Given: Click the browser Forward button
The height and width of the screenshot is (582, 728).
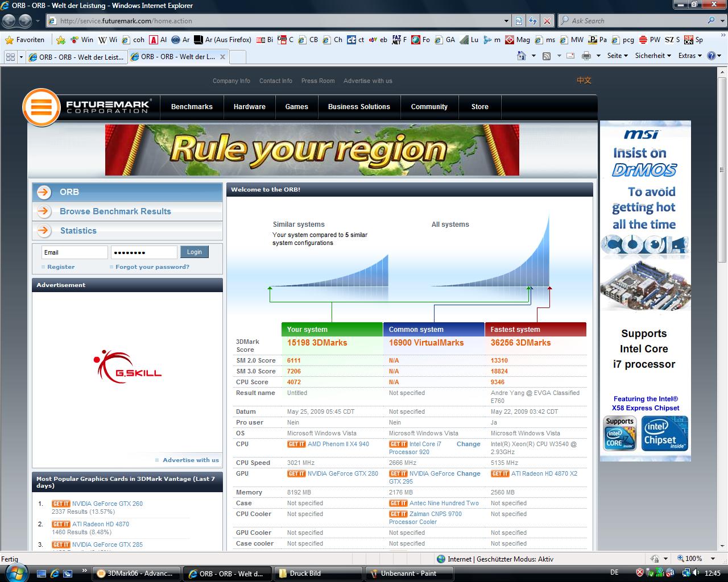Looking at the screenshot, I should (x=25, y=21).
